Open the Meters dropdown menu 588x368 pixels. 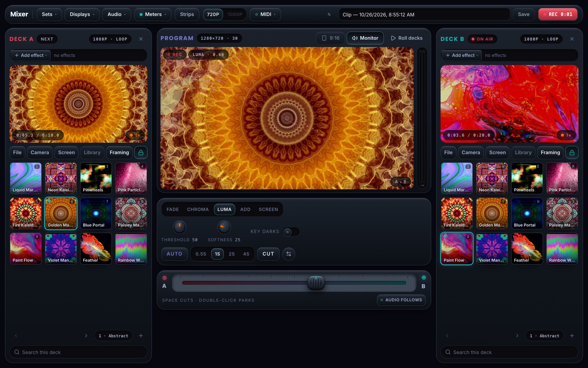click(153, 14)
